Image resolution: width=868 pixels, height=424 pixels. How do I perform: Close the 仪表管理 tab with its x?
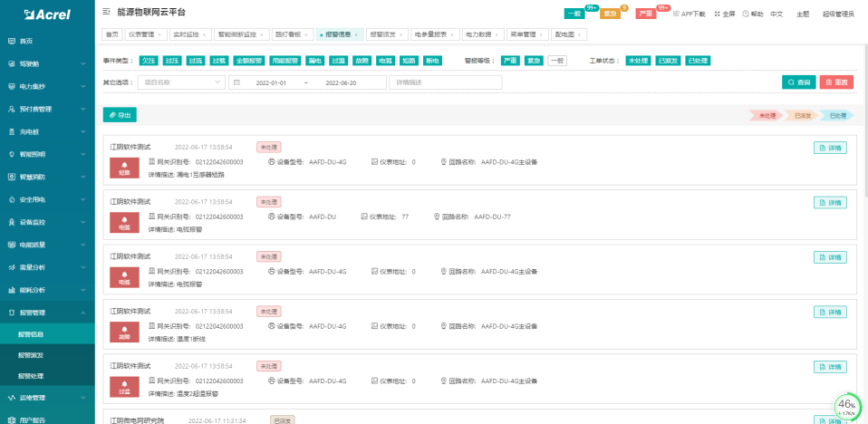click(159, 34)
